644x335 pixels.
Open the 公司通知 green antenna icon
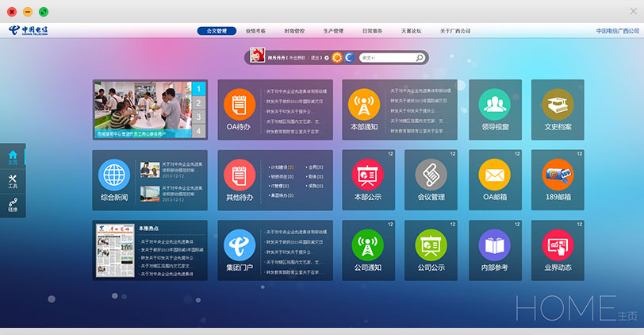[x=367, y=245]
